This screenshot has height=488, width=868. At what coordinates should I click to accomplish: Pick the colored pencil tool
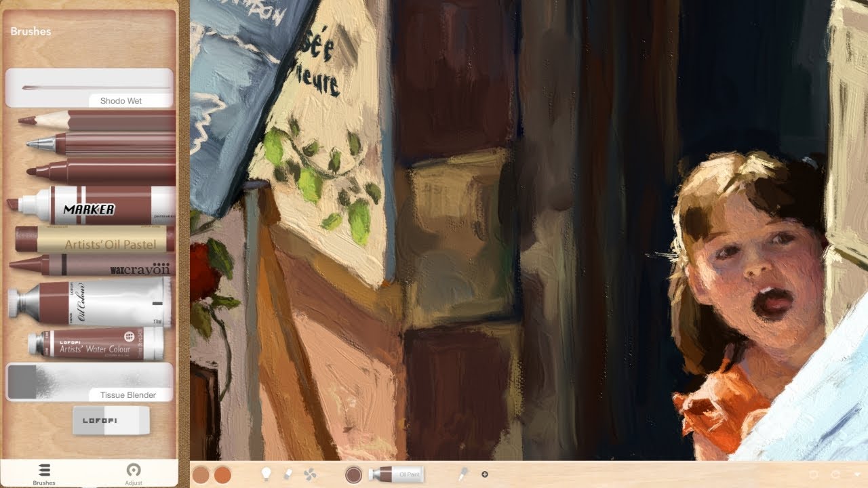pyautogui.click(x=96, y=121)
